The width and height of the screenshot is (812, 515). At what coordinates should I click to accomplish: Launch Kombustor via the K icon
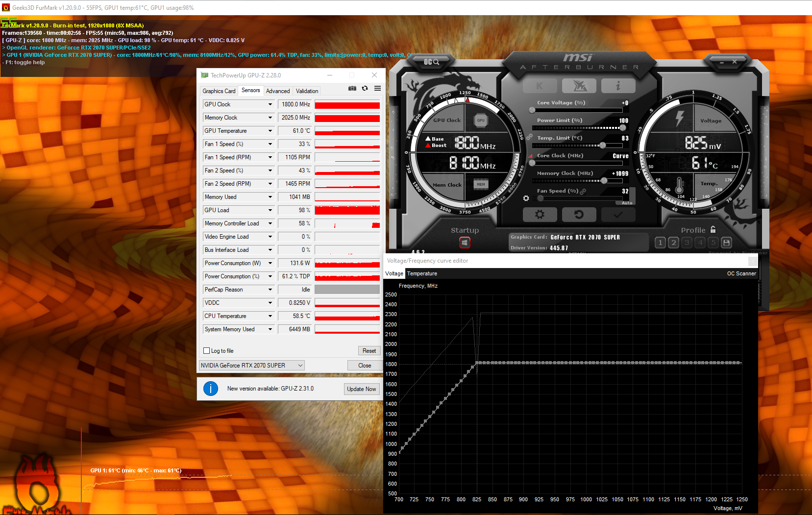[540, 85]
